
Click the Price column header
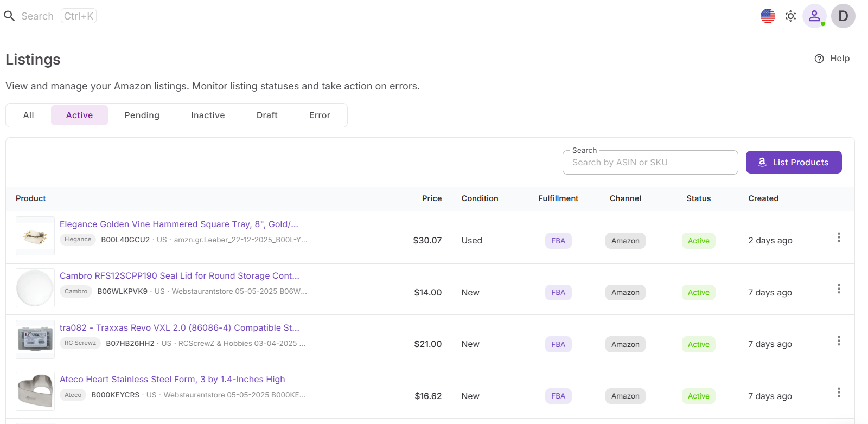pyautogui.click(x=432, y=198)
